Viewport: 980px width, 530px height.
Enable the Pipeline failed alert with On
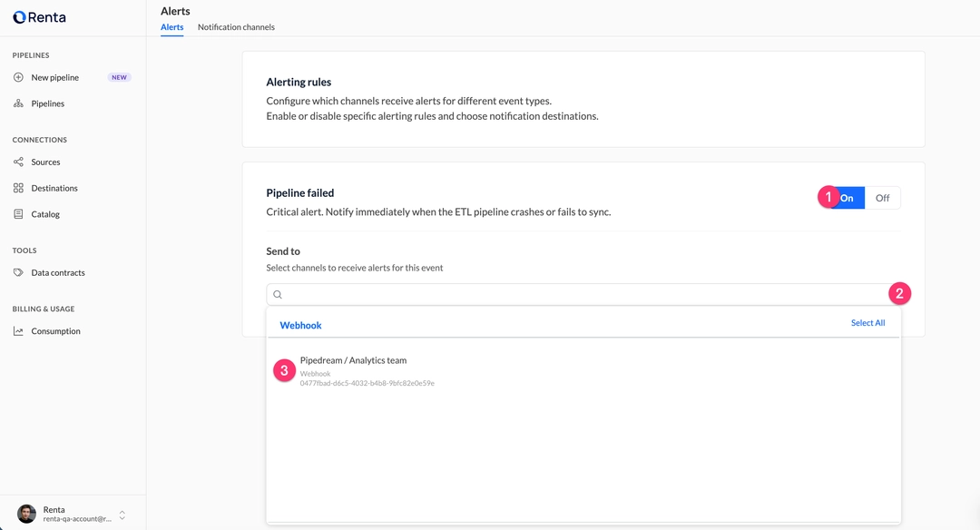click(845, 197)
